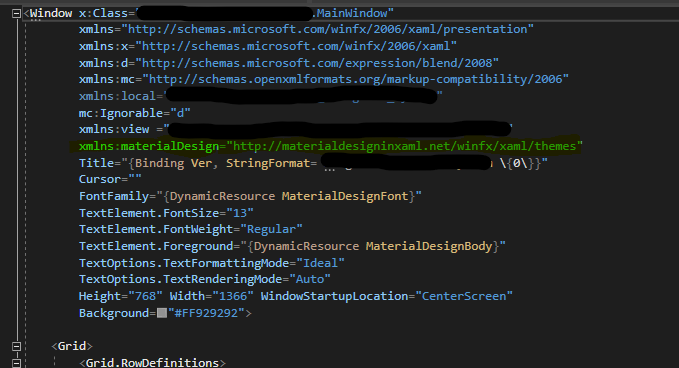The height and width of the screenshot is (368, 679).
Task: Click the TextElement.FontWeight attribute
Action: pos(156,229)
